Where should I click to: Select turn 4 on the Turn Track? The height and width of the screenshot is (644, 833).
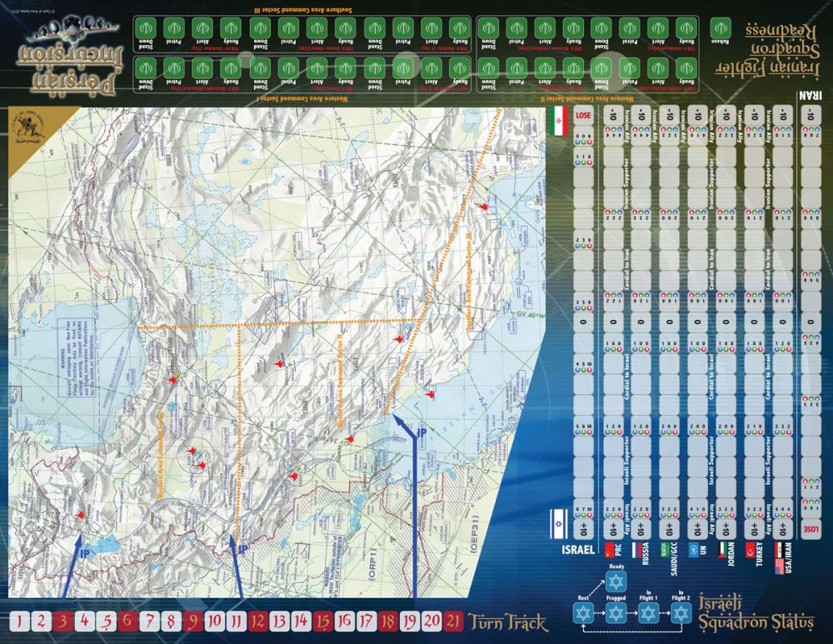tap(85, 622)
